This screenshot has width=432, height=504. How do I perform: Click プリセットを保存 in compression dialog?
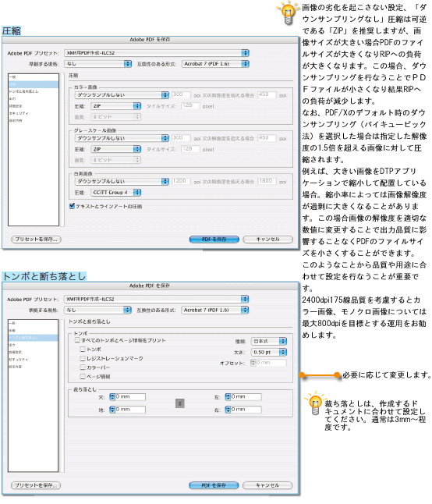click(36, 240)
